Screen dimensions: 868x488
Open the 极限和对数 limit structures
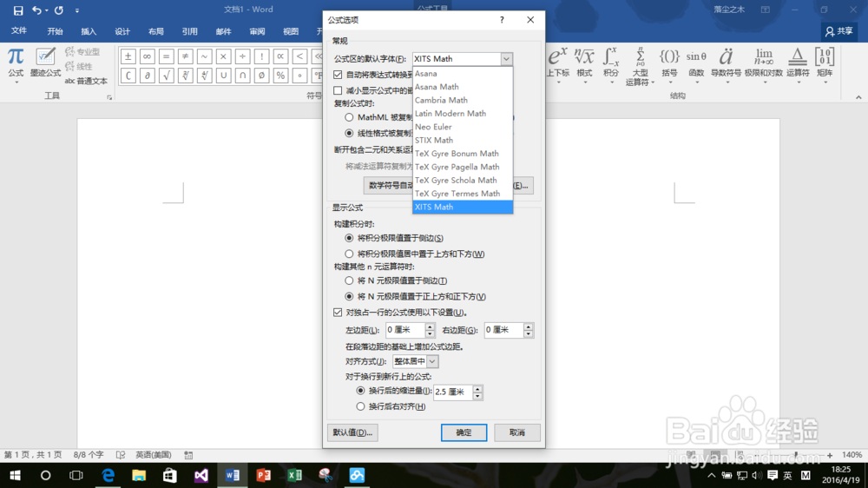(764, 65)
